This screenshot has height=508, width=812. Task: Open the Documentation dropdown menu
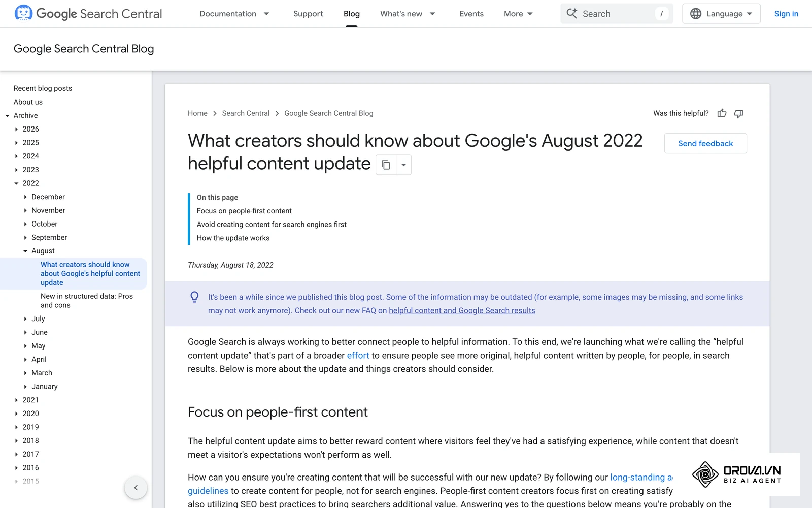(234, 14)
